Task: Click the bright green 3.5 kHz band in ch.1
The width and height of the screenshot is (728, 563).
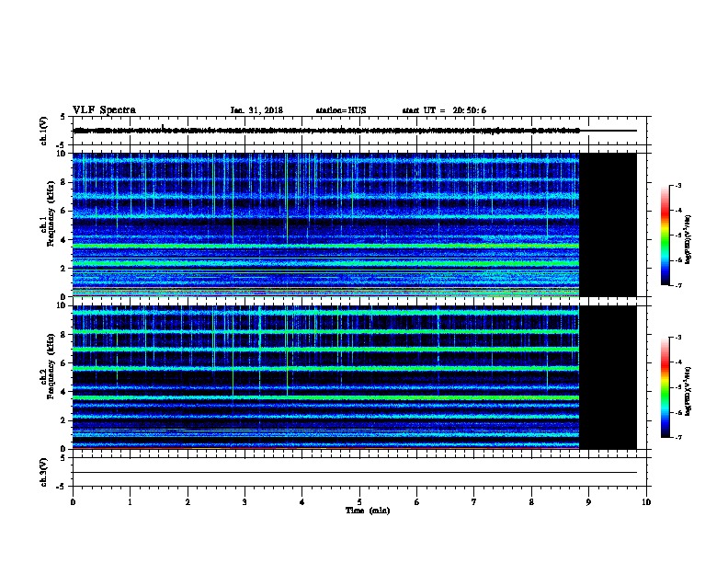Action: point(326,246)
